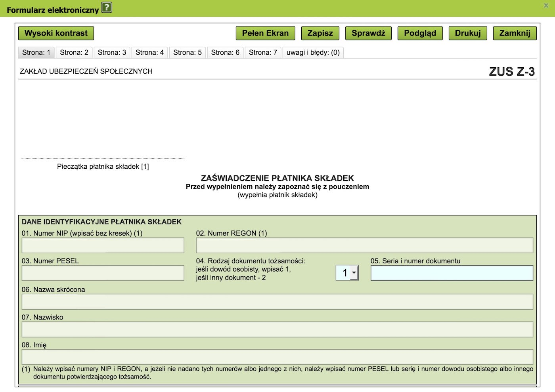This screenshot has height=392, width=555.
Task: Click the help question mark icon
Action: 107,8
